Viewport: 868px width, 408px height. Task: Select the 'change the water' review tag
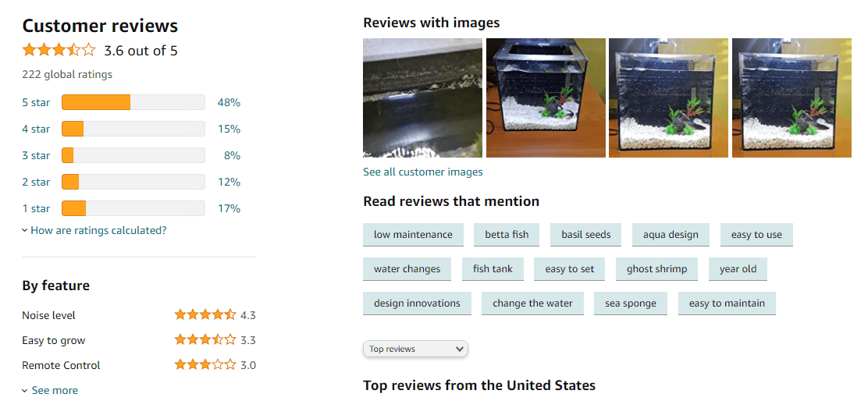(532, 303)
